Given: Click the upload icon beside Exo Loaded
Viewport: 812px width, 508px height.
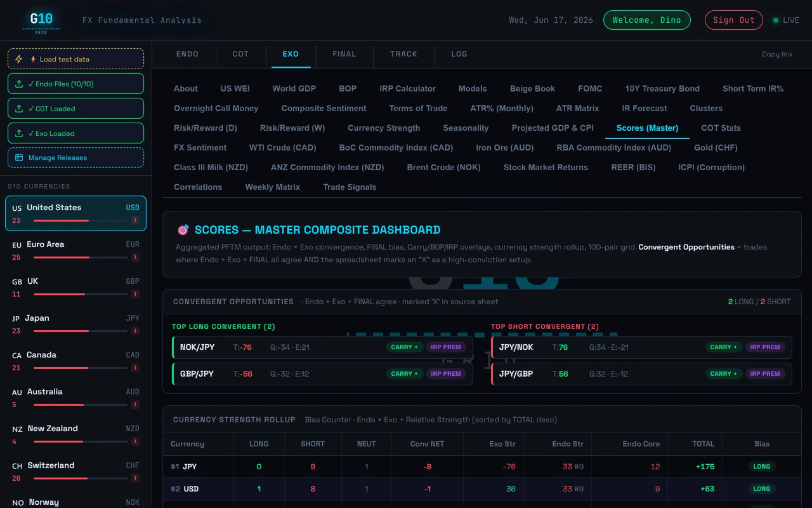Looking at the screenshot, I should (19, 133).
